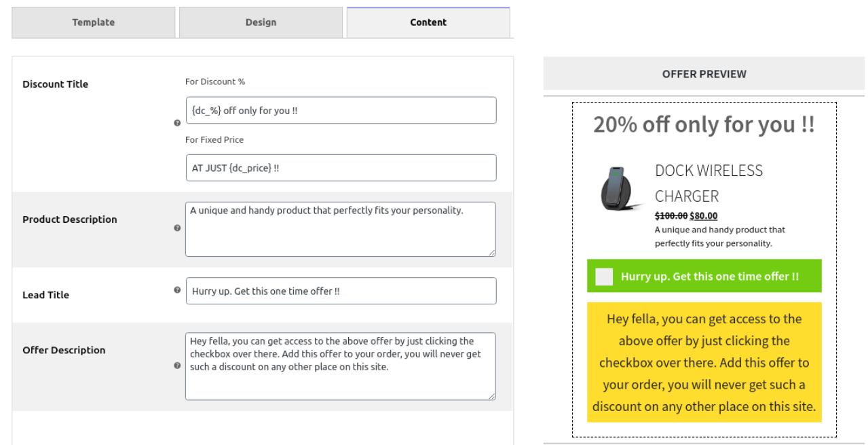Click the help icon beside Offer Description
This screenshot has height=445, width=868.
(177, 366)
